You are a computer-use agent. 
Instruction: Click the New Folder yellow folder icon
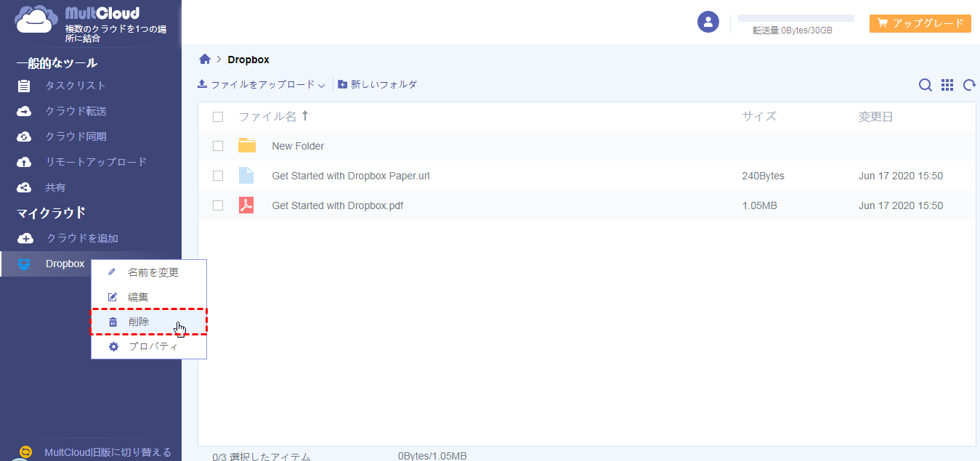pos(247,145)
